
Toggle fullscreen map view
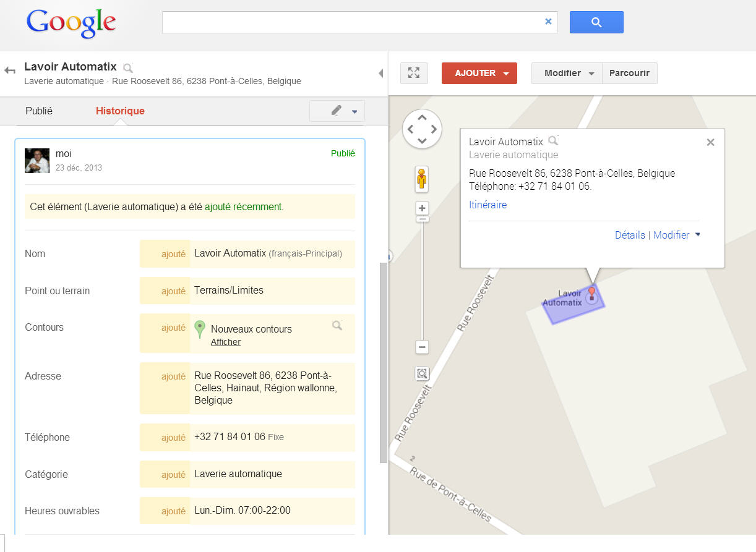pos(414,73)
